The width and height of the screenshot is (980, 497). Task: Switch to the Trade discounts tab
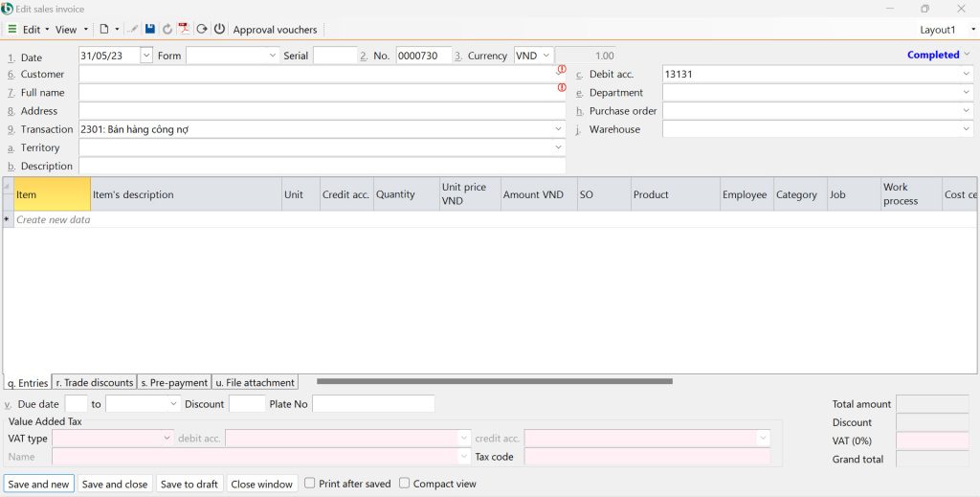[94, 383]
